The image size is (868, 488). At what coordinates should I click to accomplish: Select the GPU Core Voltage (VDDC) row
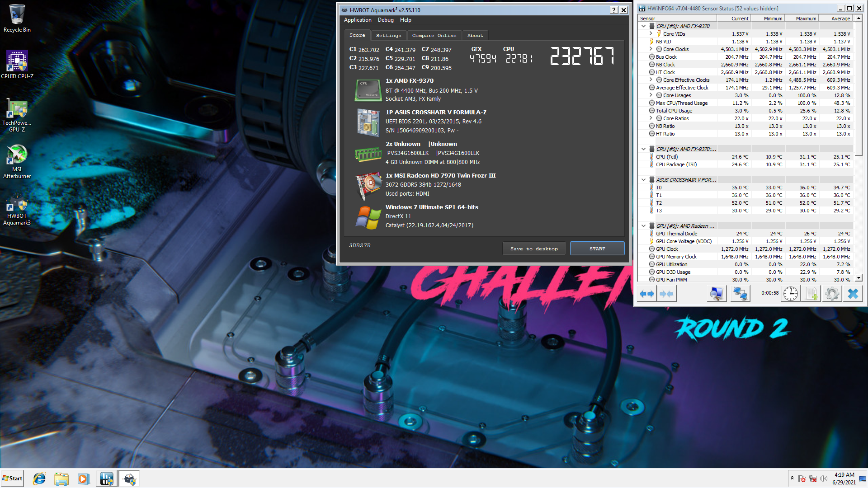(745, 241)
